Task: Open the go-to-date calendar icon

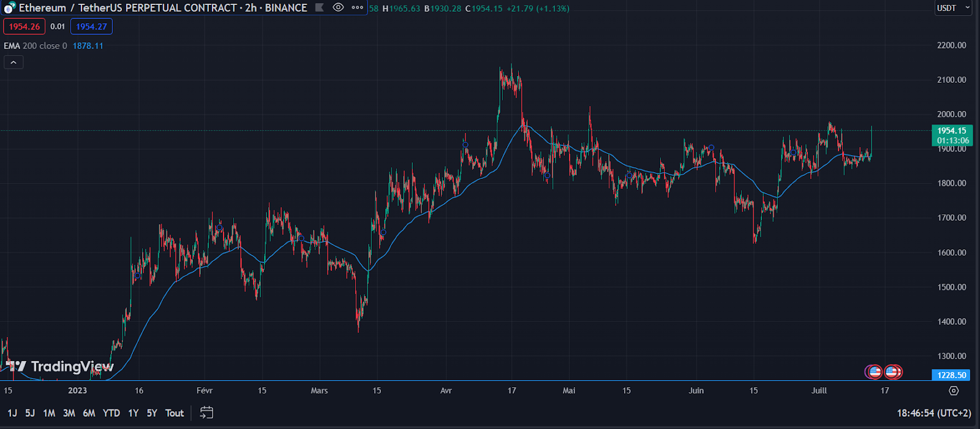Action: [206, 413]
